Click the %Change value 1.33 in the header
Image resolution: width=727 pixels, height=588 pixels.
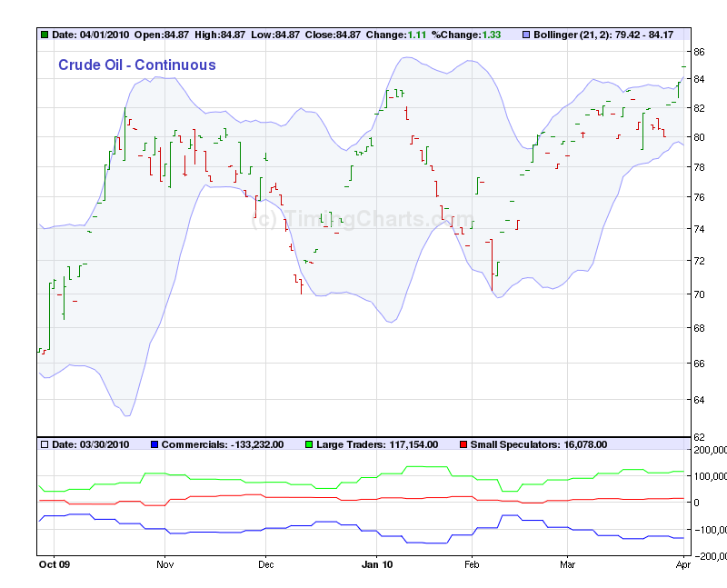pyautogui.click(x=492, y=35)
